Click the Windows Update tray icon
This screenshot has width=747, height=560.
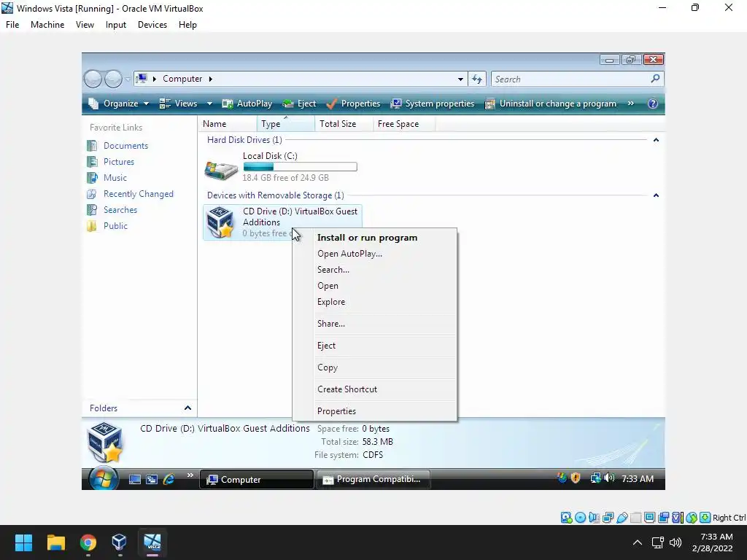(562, 478)
